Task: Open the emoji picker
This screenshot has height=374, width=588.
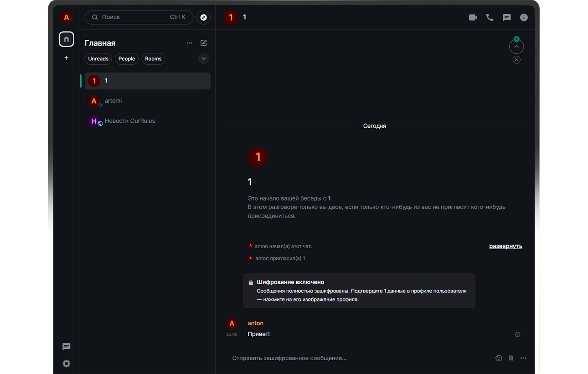Action: [498, 358]
